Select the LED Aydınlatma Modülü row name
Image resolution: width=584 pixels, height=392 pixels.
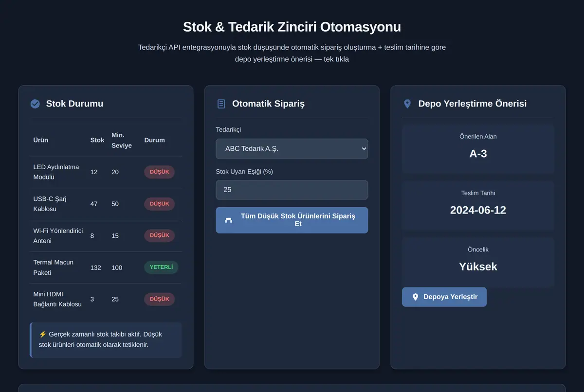coord(56,172)
